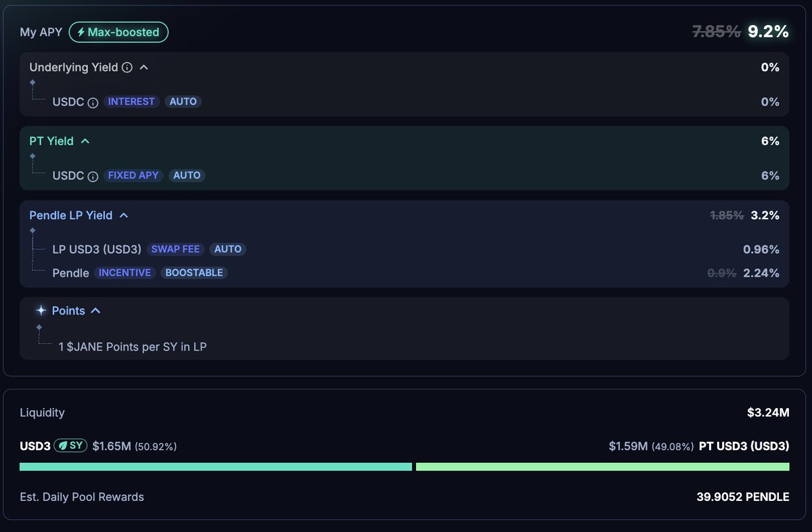This screenshot has height=532, width=812.
Task: Click the INCENTIVE tag
Action: click(125, 273)
